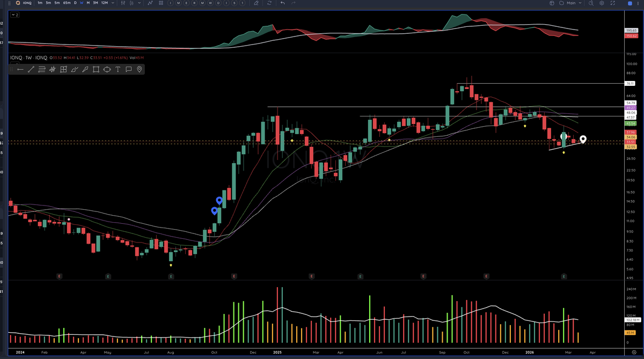Toggle the first circled I indicator shortcut

pyautogui.click(x=171, y=3)
